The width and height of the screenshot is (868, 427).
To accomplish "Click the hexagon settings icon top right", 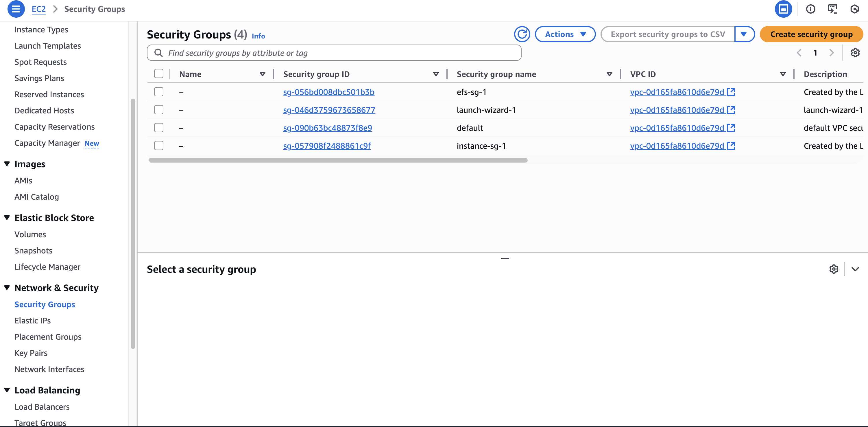I will (x=854, y=9).
